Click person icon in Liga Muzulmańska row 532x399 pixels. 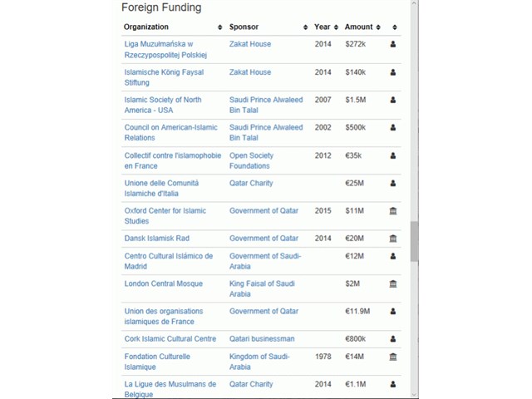tap(393, 44)
